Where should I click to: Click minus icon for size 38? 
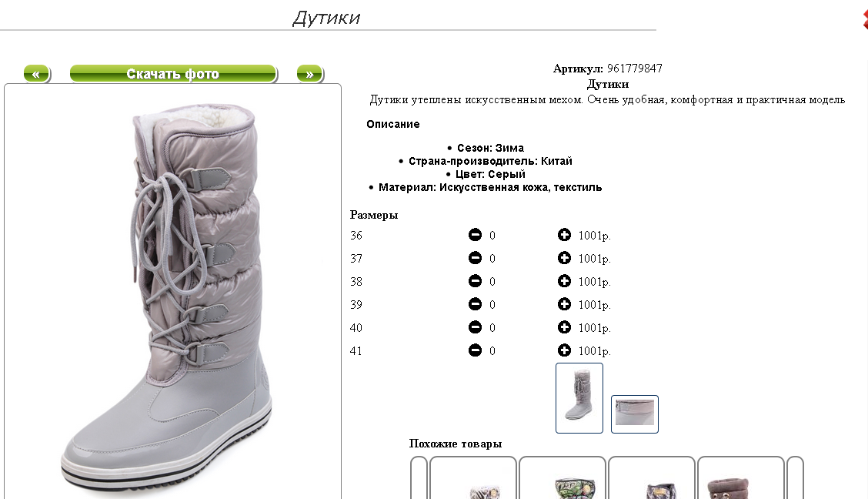pyautogui.click(x=475, y=281)
